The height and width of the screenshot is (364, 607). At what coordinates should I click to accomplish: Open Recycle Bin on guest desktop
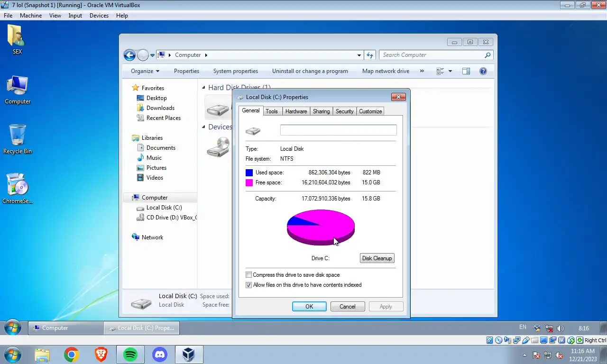[18, 139]
